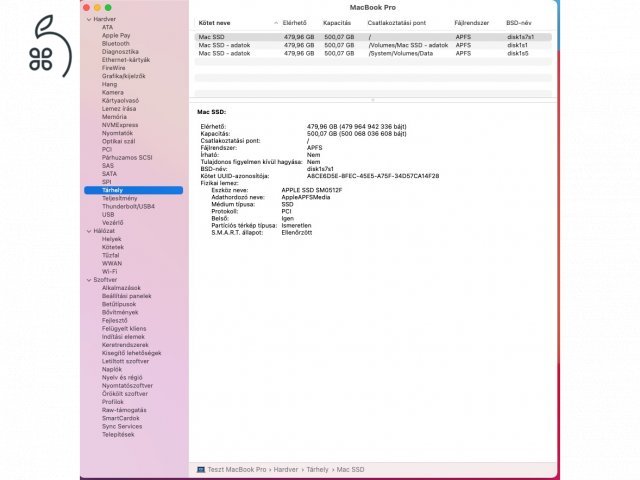Sort by the Kapacitás column header
This screenshot has width=640, height=480.
click(337, 23)
